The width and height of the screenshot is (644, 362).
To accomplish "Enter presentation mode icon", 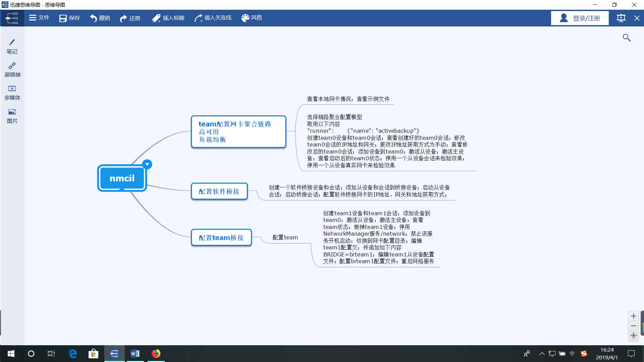I will click(621, 18).
